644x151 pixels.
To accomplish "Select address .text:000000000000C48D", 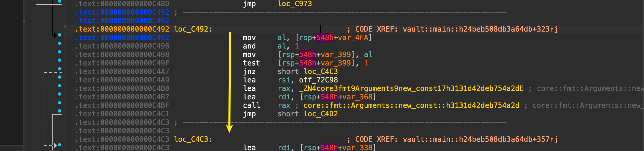I will [x=122, y=4].
